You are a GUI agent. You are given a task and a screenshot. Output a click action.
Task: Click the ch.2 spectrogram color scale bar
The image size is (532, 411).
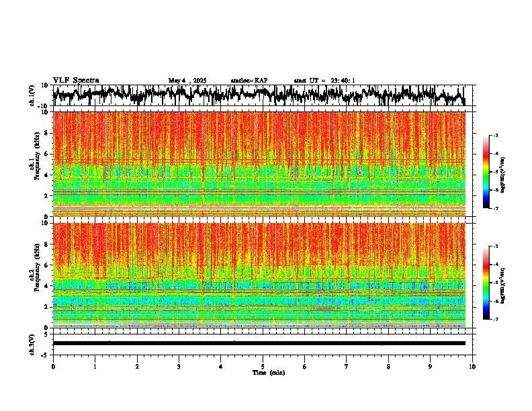pyautogui.click(x=486, y=283)
